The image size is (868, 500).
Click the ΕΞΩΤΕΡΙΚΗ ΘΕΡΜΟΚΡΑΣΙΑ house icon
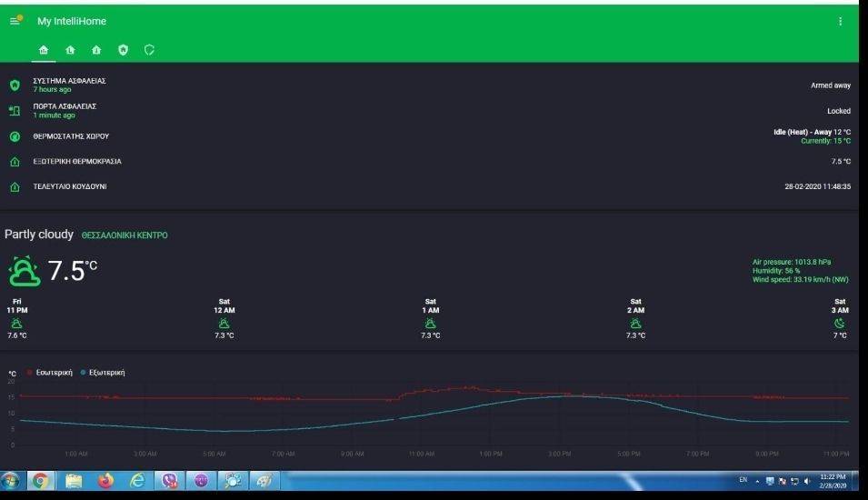click(x=15, y=162)
